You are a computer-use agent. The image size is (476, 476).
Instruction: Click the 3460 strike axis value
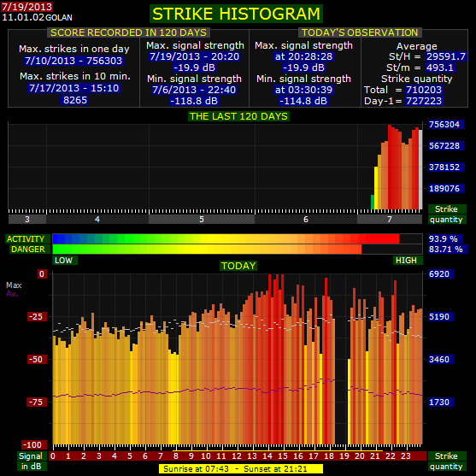click(x=440, y=360)
